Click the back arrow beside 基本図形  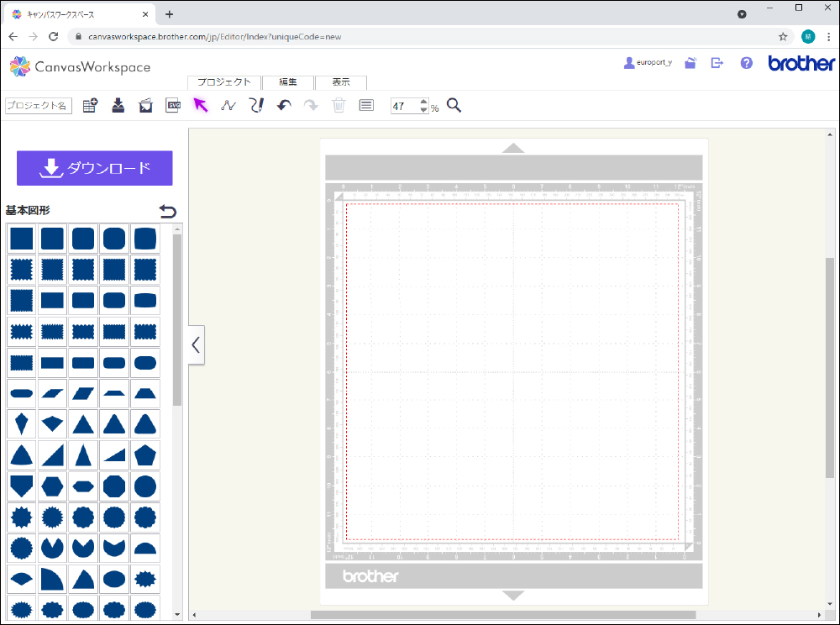pyautogui.click(x=168, y=212)
